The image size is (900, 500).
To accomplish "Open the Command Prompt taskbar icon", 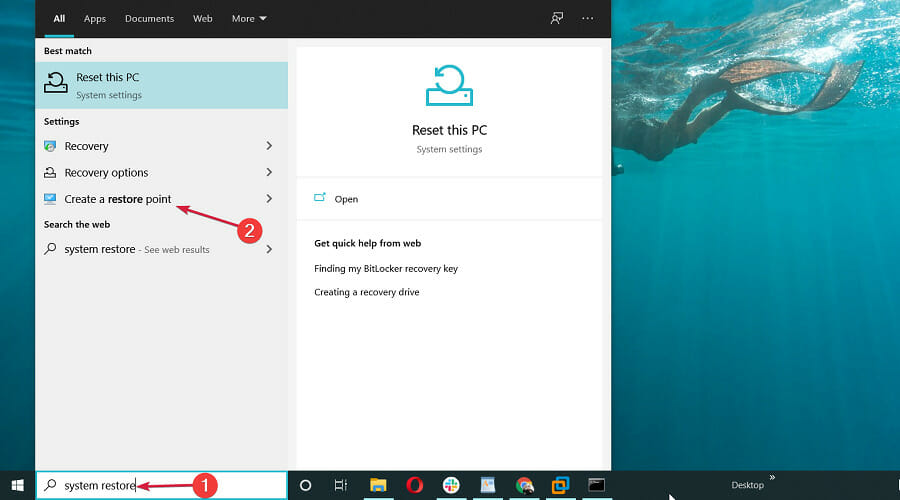I will point(596,485).
